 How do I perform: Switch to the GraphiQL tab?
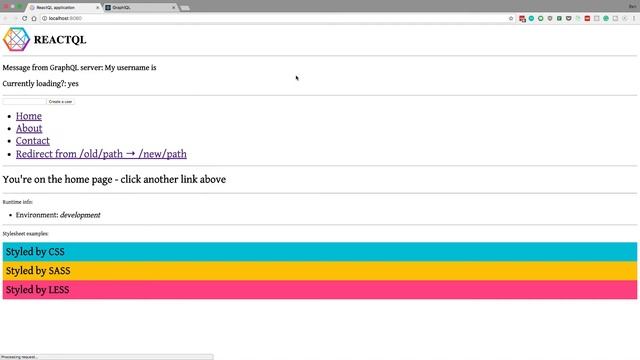click(140, 7)
